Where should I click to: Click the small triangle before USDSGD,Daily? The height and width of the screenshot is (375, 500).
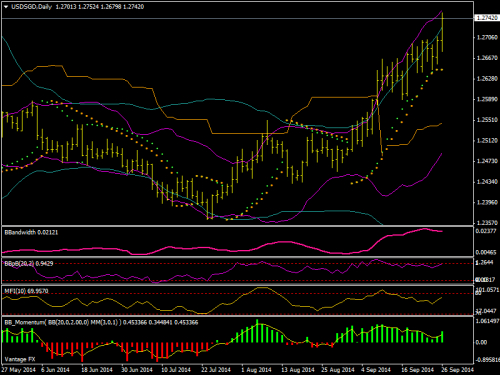6,7
